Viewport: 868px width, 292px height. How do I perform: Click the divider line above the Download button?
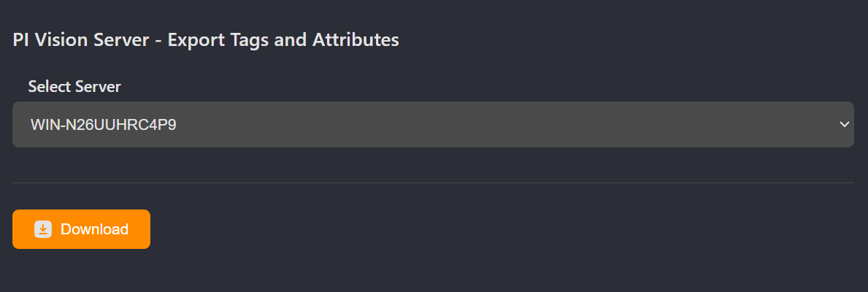tap(432, 182)
